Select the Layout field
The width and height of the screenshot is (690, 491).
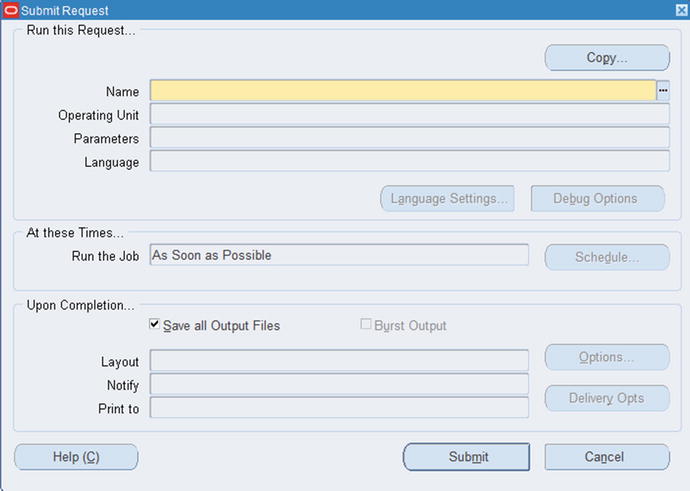[x=339, y=360]
